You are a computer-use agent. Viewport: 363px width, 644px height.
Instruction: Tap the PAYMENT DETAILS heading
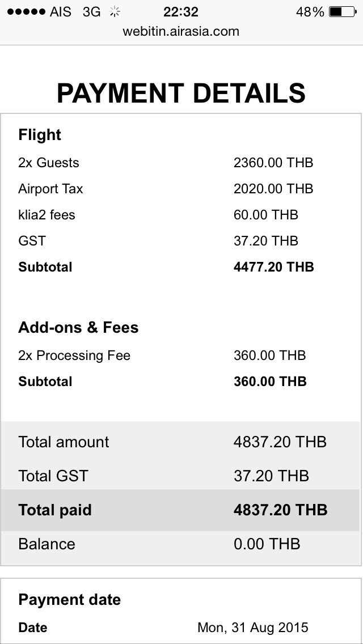click(181, 93)
